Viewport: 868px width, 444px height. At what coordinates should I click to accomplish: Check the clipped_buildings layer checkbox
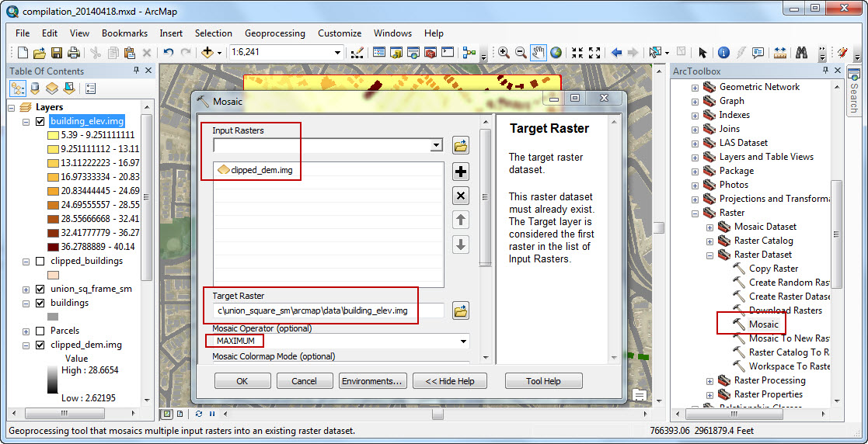[40, 261]
